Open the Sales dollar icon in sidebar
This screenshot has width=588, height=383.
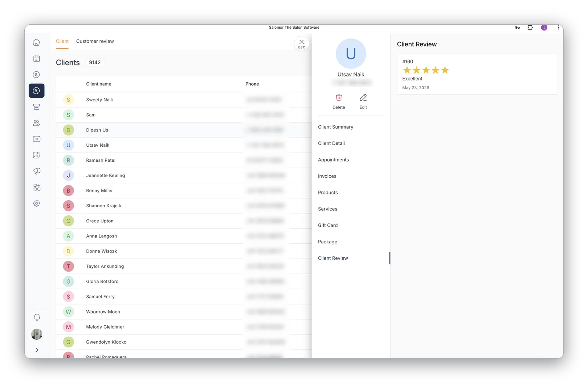(x=36, y=75)
